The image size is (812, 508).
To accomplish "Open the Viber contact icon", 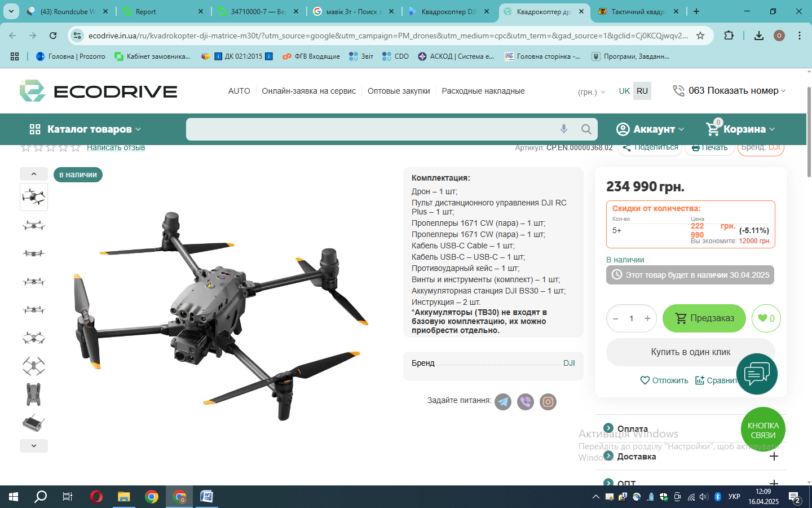I will 526,401.
